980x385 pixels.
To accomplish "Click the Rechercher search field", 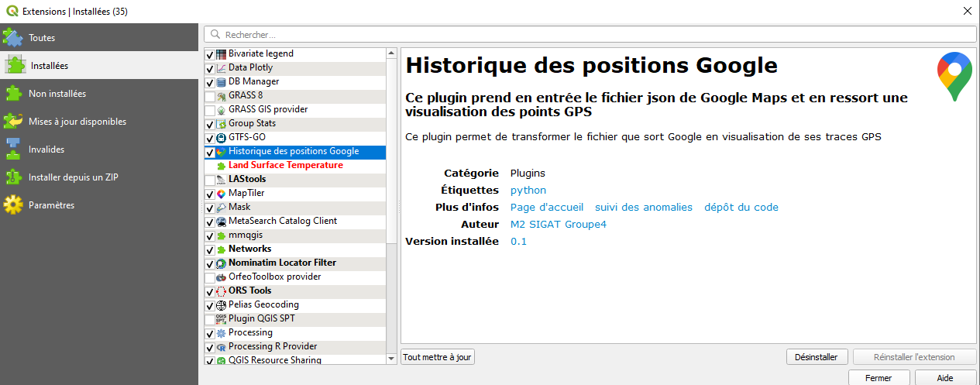I will click(590, 35).
